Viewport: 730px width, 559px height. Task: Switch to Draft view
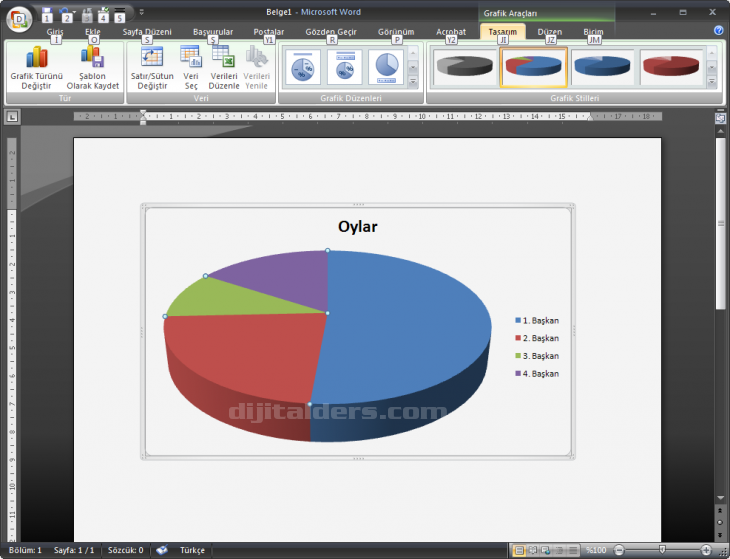pos(573,551)
